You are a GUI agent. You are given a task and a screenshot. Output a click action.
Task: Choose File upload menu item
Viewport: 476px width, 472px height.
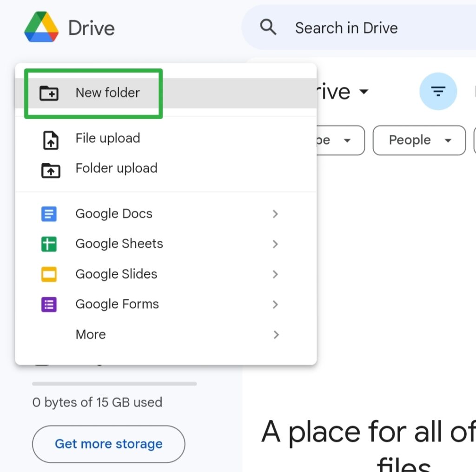tap(107, 138)
